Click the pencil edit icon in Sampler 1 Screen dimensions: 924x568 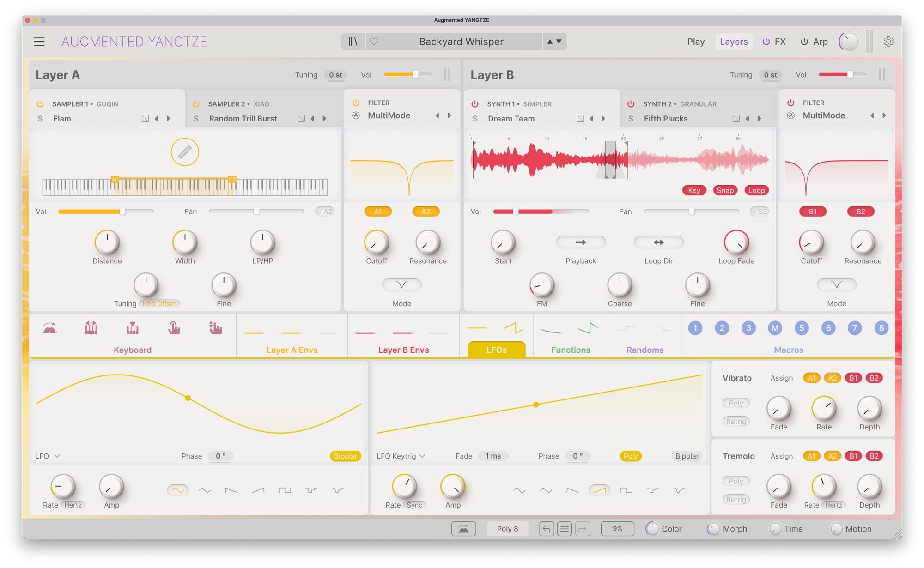pos(185,152)
